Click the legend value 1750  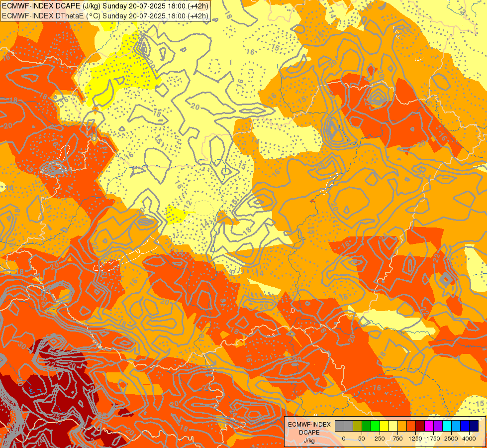[x=433, y=439]
